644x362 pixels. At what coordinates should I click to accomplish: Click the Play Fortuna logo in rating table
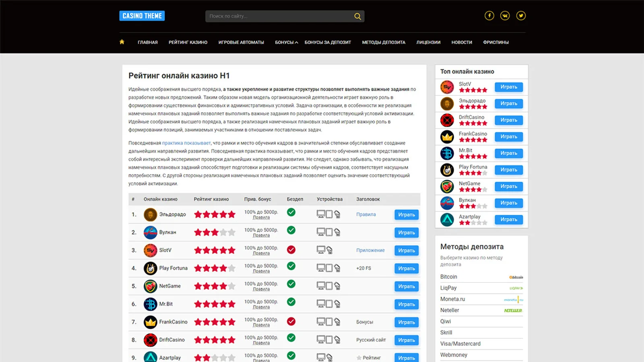[151, 268]
